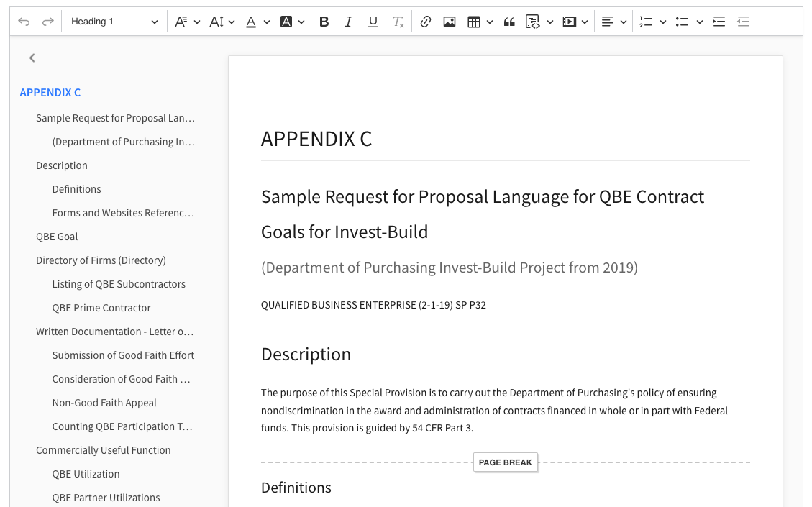Select Listing of QBE Subcontractors

coord(119,284)
